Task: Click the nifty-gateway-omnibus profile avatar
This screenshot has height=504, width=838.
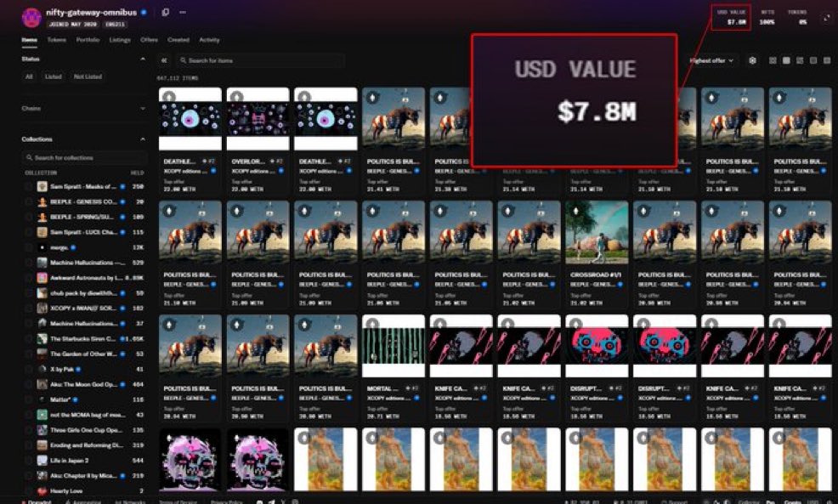Action: tap(31, 18)
